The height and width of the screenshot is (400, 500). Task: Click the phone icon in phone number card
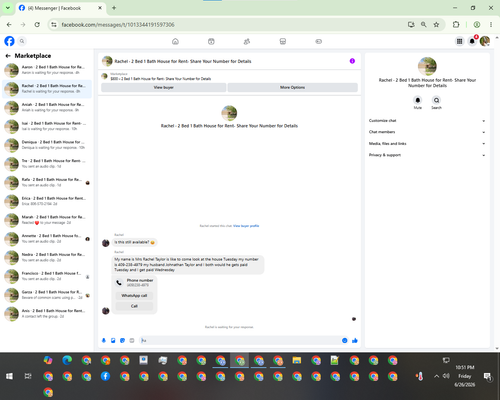pyautogui.click(x=119, y=283)
